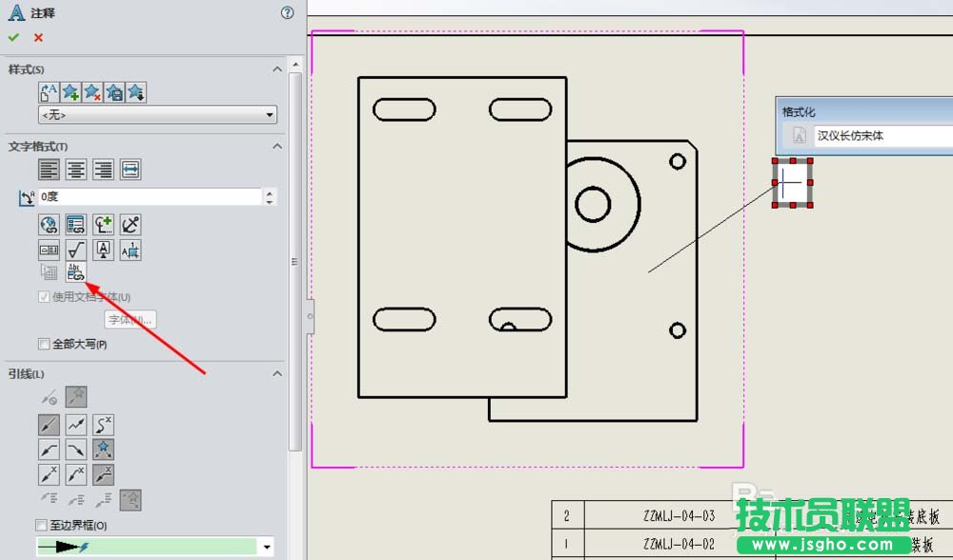The width and height of the screenshot is (953, 560).
Task: Insert surface finish symbol
Action: pyautogui.click(x=76, y=250)
